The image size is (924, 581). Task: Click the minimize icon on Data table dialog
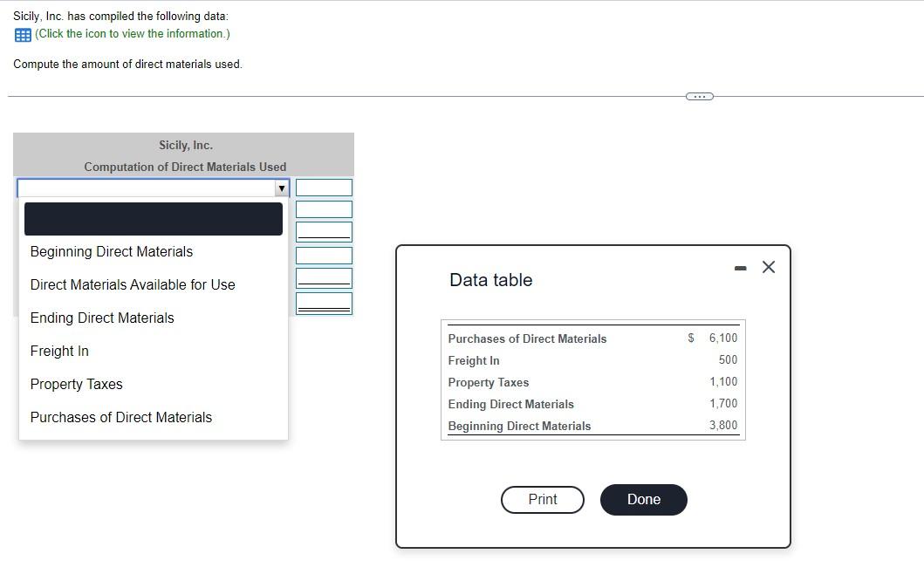tap(741, 266)
